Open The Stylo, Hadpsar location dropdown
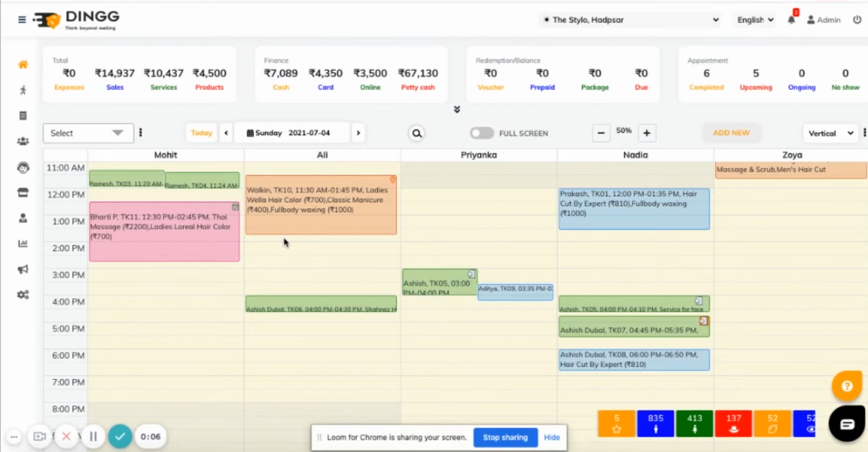 tap(630, 20)
